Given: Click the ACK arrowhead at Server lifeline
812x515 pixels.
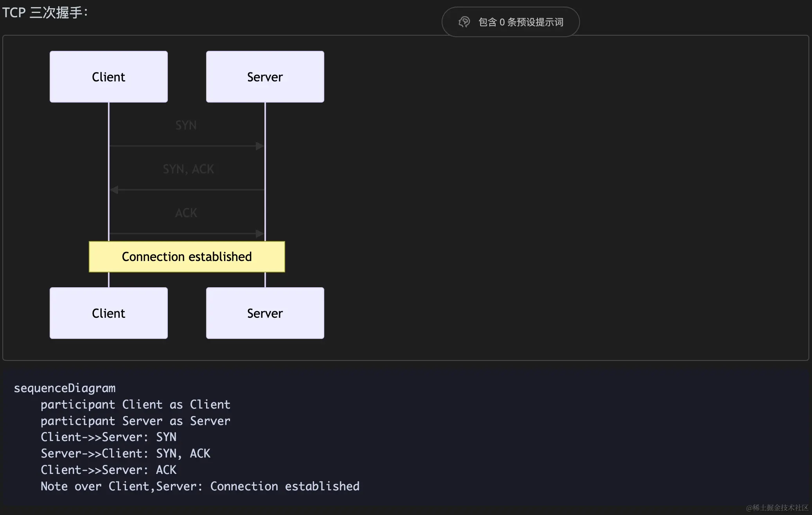Looking at the screenshot, I should pyautogui.click(x=260, y=234).
